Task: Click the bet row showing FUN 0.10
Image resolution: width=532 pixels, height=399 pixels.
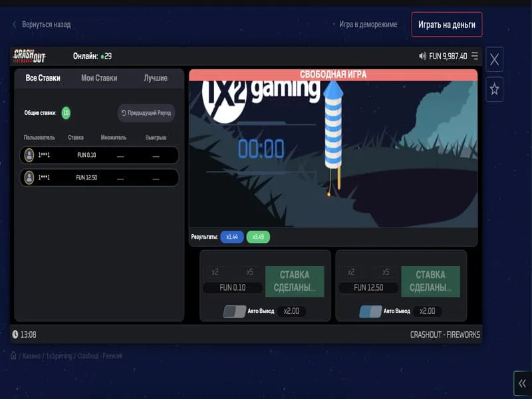Action: pos(99,155)
